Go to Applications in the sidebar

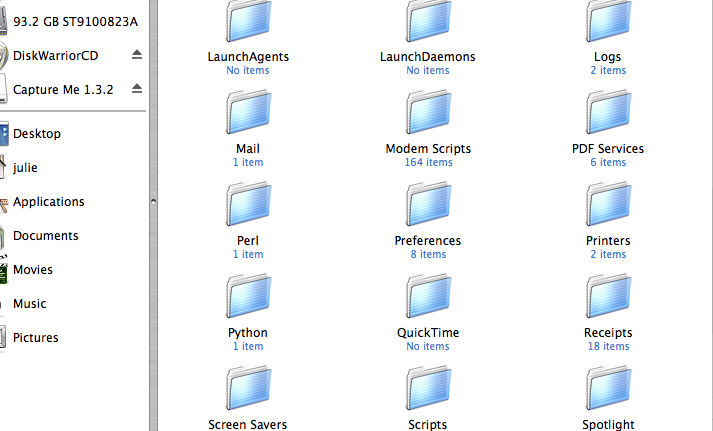tap(49, 201)
